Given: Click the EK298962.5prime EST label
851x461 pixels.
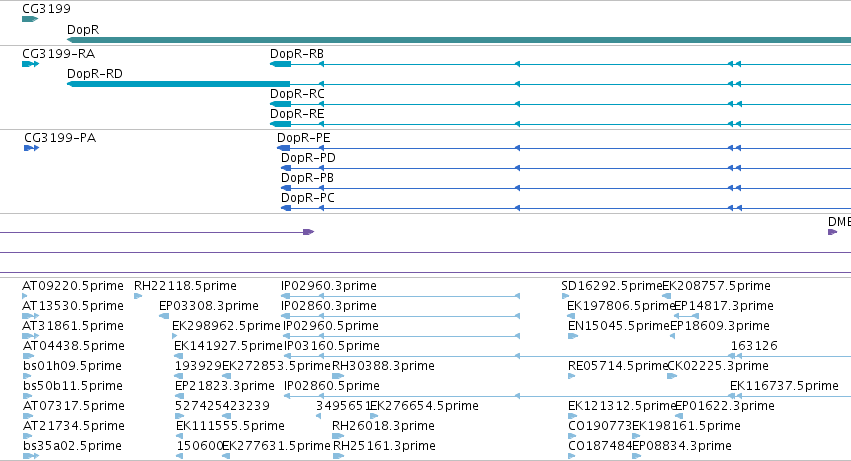Looking at the screenshot, I should coord(226,326).
